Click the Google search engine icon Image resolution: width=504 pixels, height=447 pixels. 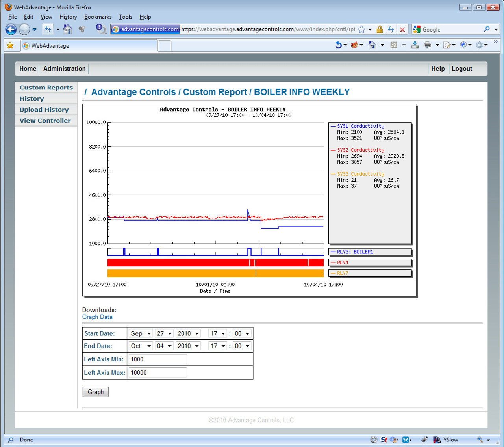(x=417, y=29)
